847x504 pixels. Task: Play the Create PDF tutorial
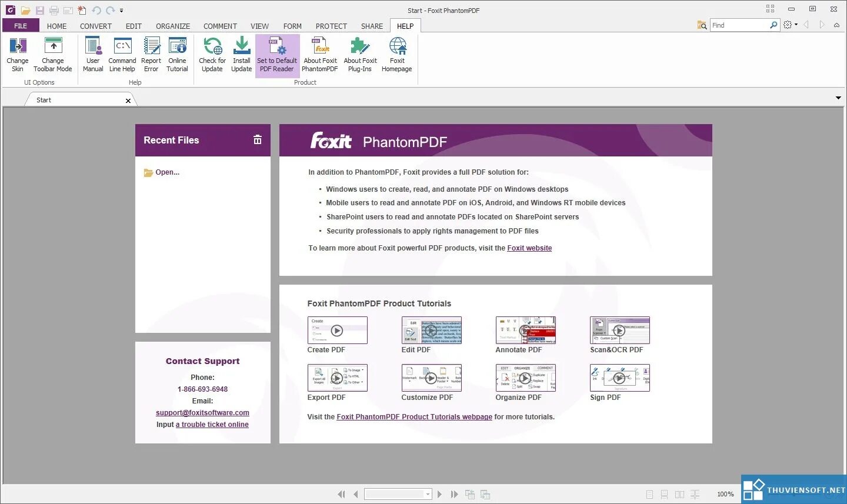337,331
